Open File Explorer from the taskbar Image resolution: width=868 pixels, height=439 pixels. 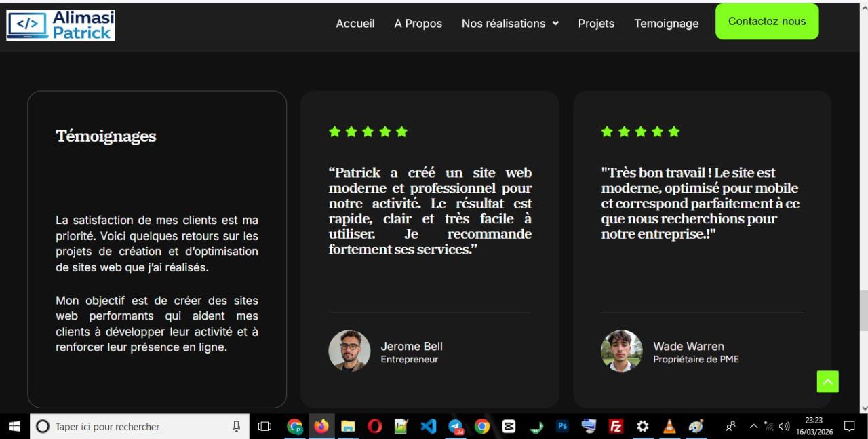point(348,426)
